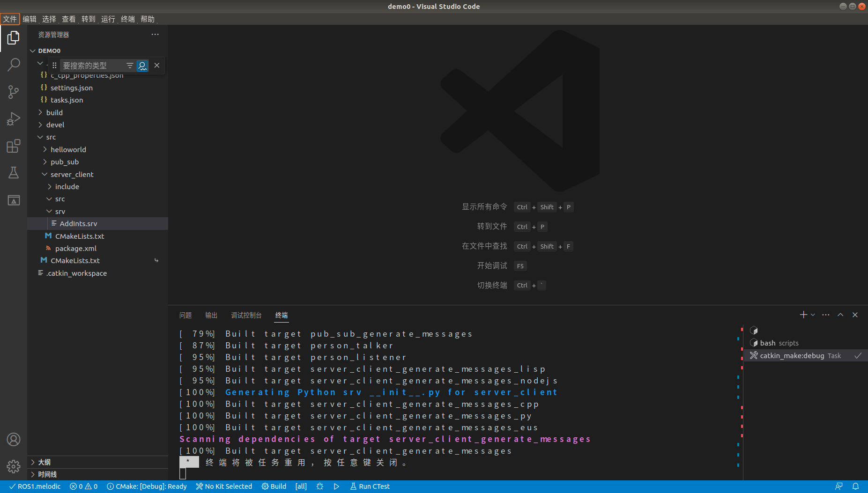Expand the 时间线 timeline section
The height and width of the screenshot is (493, 868).
[x=97, y=474]
